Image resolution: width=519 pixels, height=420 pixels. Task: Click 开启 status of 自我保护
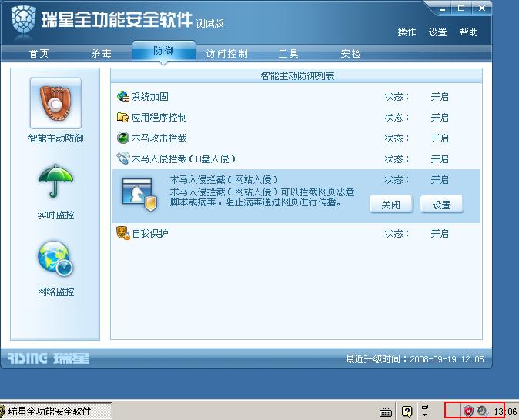[x=440, y=234]
